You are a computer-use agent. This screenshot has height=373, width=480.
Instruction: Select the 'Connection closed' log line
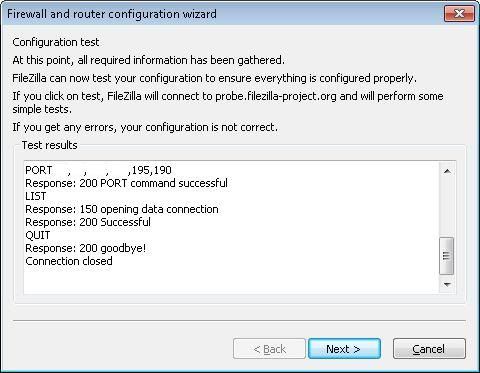[x=69, y=261]
